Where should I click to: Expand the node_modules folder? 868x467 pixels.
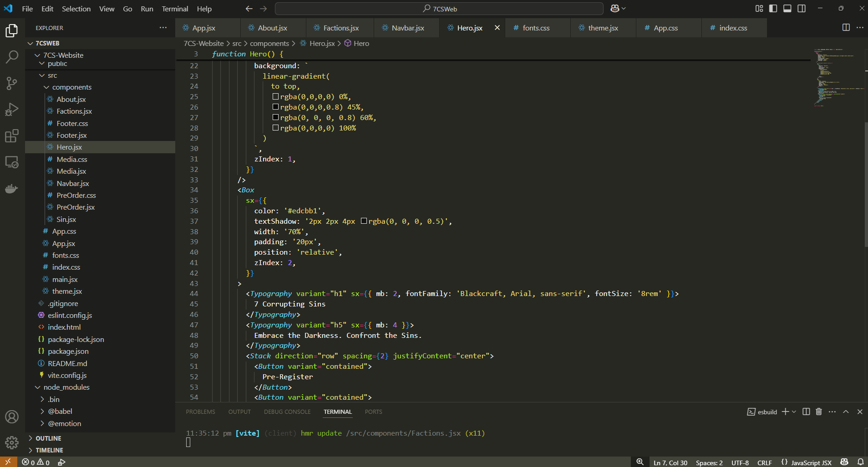(66, 387)
